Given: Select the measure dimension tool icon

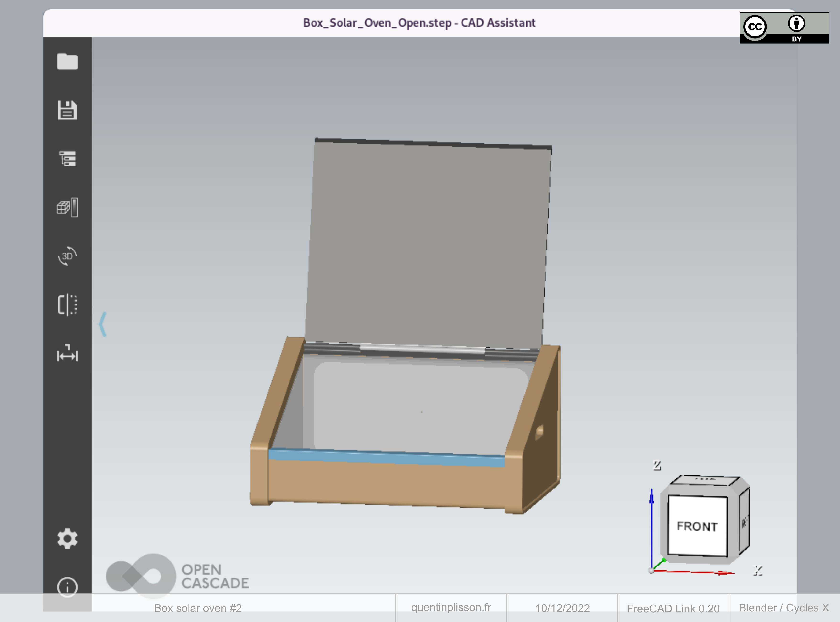Looking at the screenshot, I should (67, 353).
